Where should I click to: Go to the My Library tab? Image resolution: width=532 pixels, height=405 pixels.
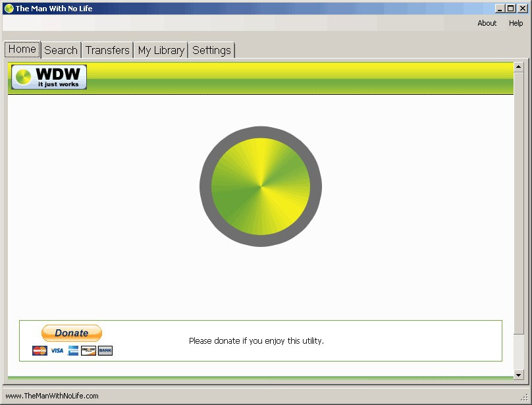(161, 50)
